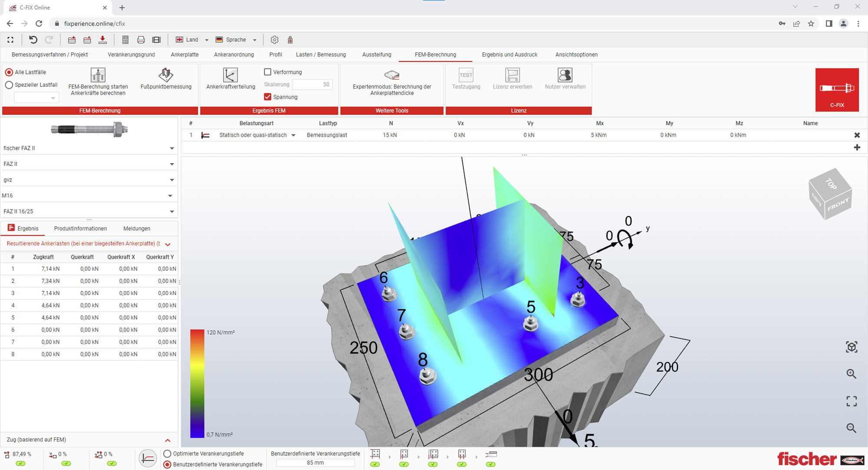Click the 85 mm Verankerungstiefe input field
This screenshot has height=470, width=868.
point(316,463)
